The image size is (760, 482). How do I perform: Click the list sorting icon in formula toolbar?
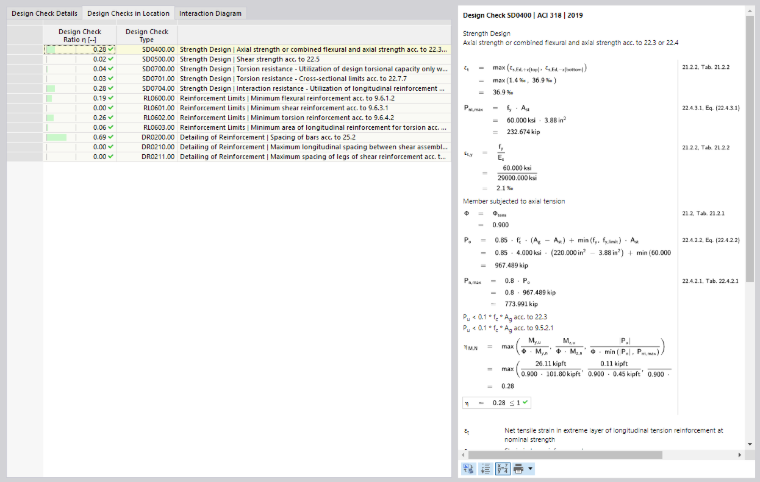tap(485, 469)
